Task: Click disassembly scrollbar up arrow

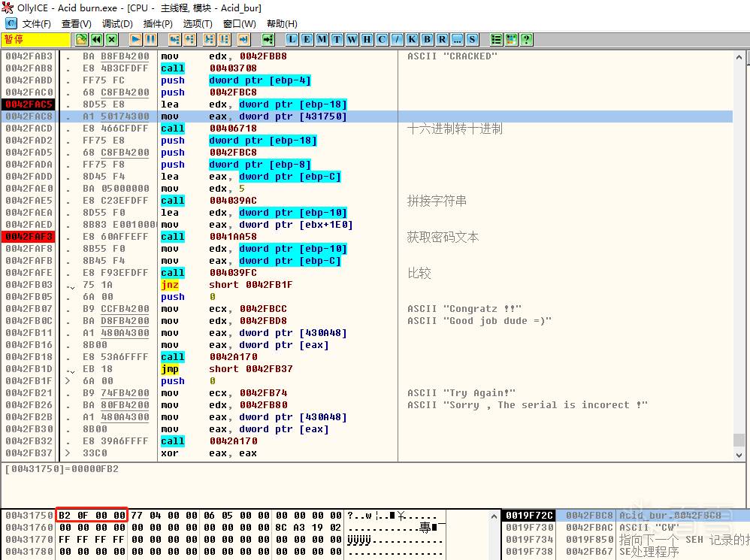Action: pos(739,57)
